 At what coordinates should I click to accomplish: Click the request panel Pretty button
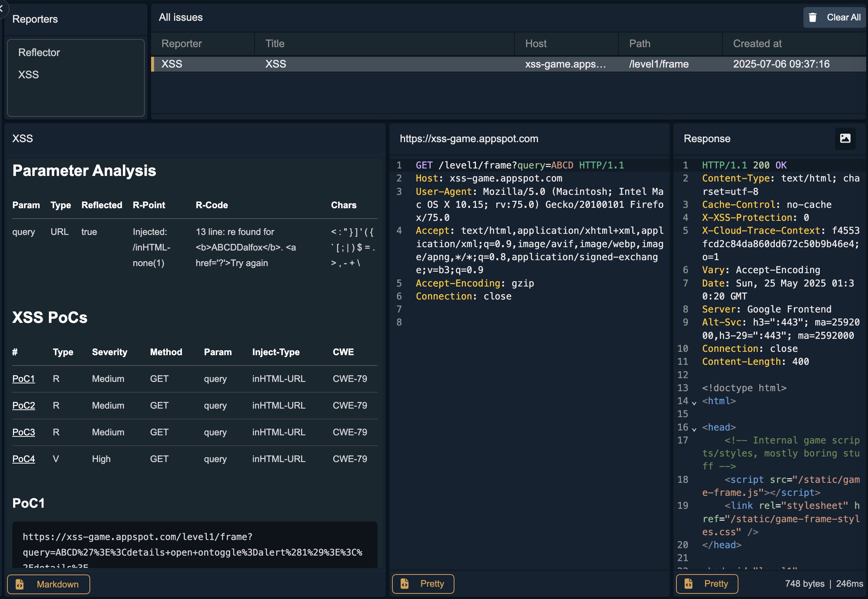[x=423, y=584]
